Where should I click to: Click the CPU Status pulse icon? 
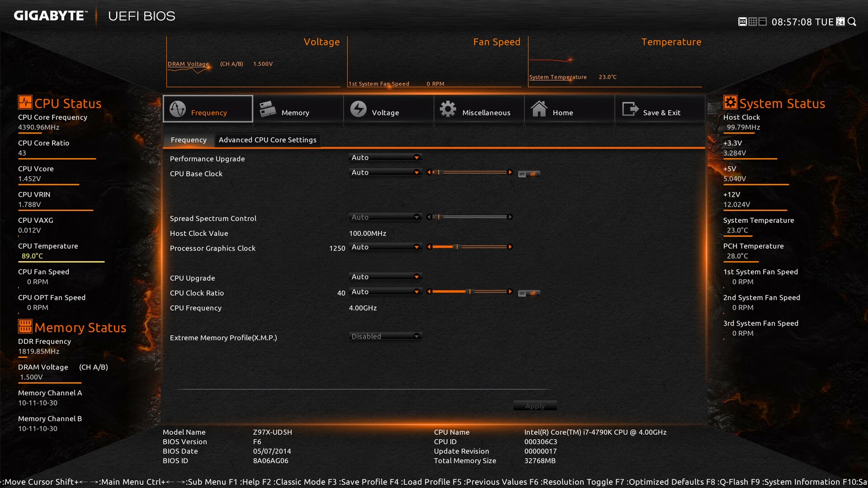[x=25, y=102]
